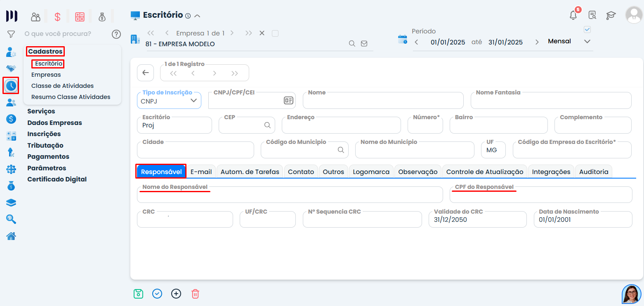Open the red calculator top module icon

coord(80,17)
